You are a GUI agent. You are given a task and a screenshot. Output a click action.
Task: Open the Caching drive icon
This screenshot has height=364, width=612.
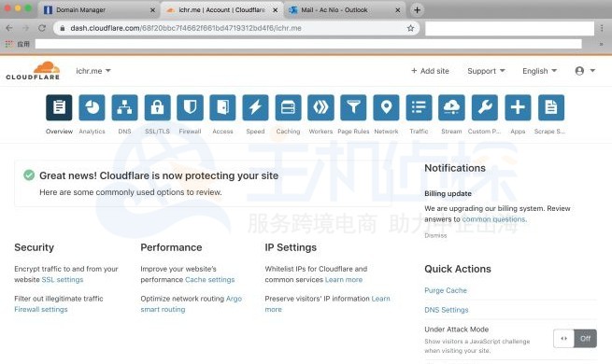point(288,107)
